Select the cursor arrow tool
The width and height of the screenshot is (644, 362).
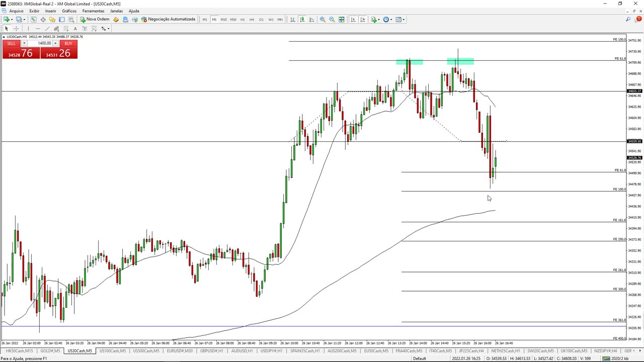(7, 29)
